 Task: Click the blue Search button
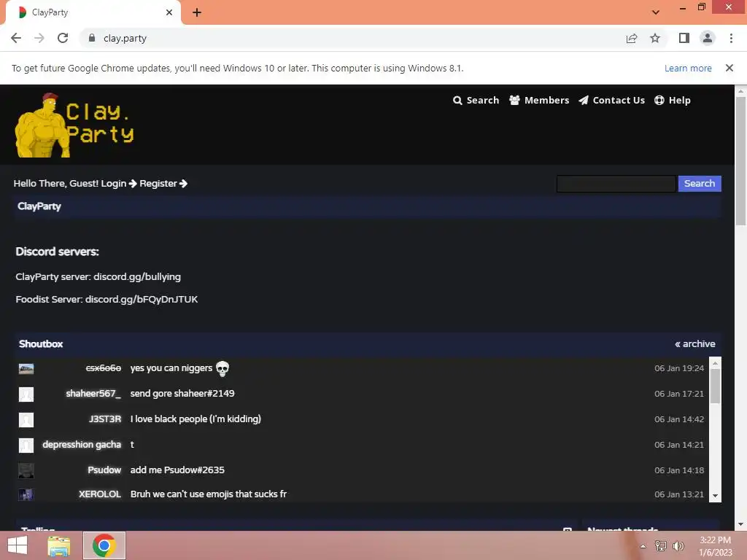click(x=700, y=183)
